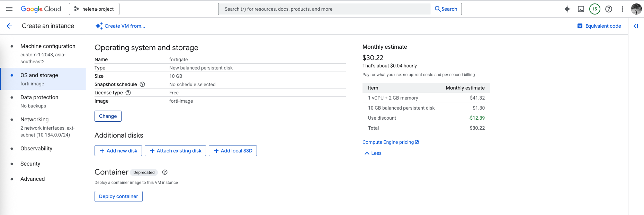Select the Security section

[30, 164]
